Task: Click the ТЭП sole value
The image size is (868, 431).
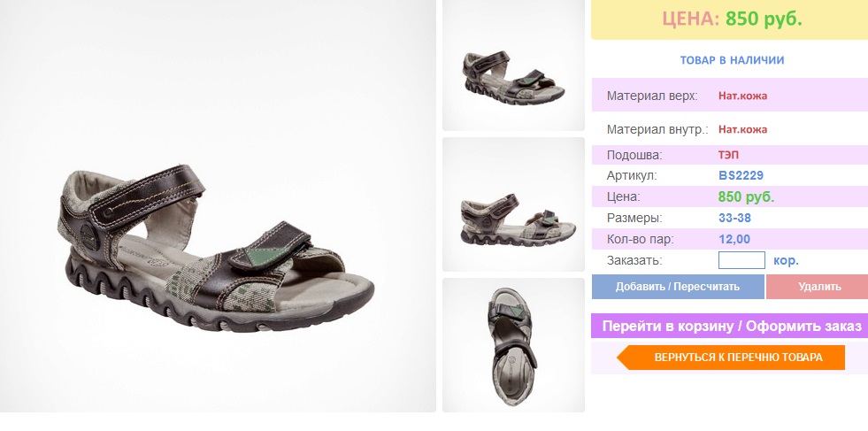Action: click(x=728, y=155)
